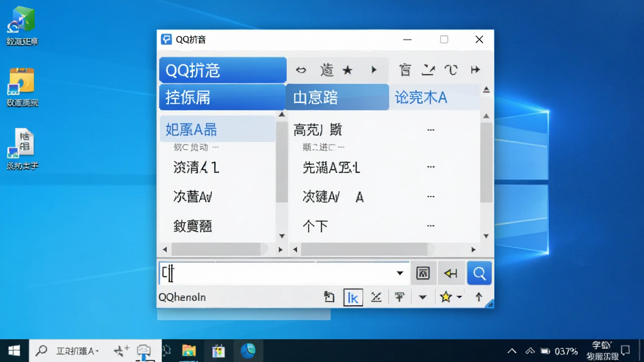
Task: Select the highlighted '妃…A晶' item in left list
Action: tap(218, 129)
